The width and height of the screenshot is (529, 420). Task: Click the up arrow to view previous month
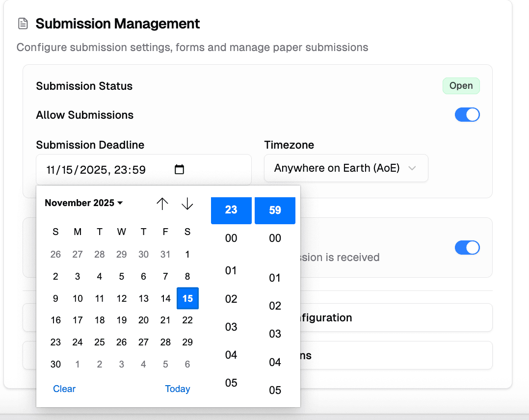pyautogui.click(x=162, y=203)
